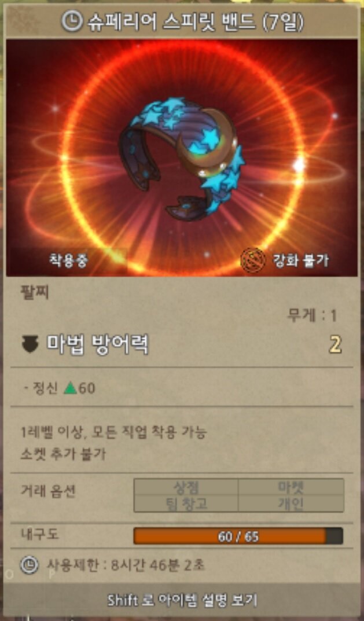This screenshot has height=621, width=364.
Task: Click the green up-arrow next to 정신 60
Action: pyautogui.click(x=70, y=388)
